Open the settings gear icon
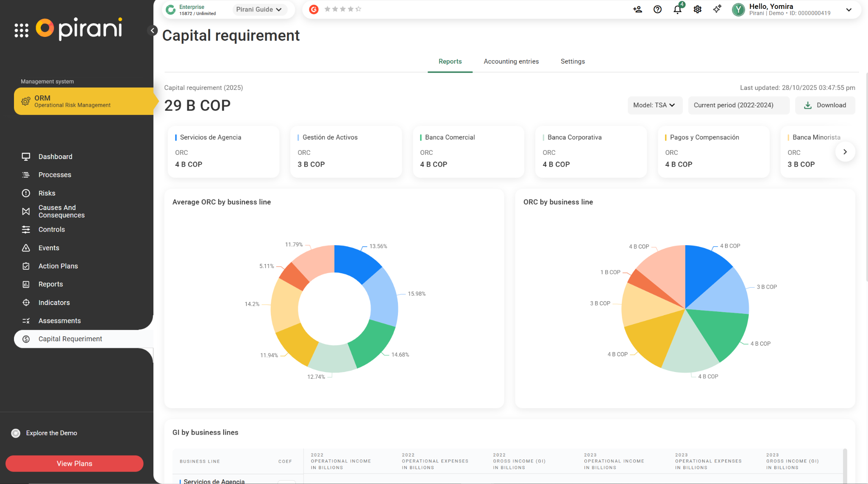868x484 pixels. 697,9
